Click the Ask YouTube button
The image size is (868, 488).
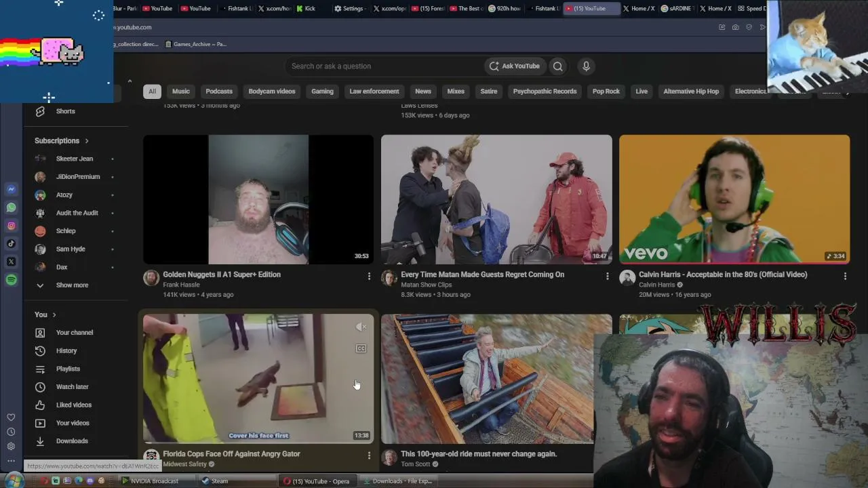tap(514, 66)
